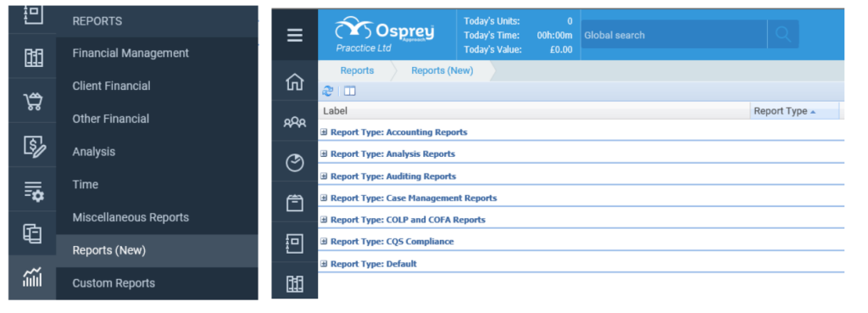The width and height of the screenshot is (868, 313).
Task: Open the hamburger menu in the Osprey header
Action: point(294,36)
